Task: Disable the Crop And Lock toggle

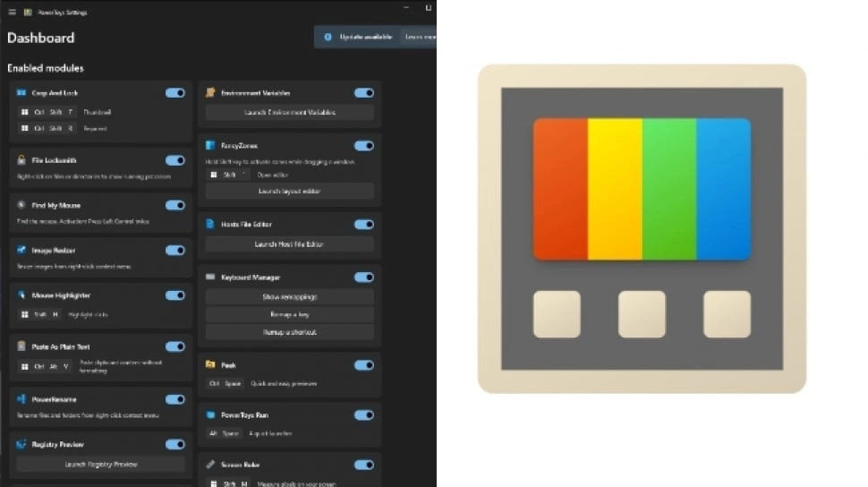Action: [174, 92]
